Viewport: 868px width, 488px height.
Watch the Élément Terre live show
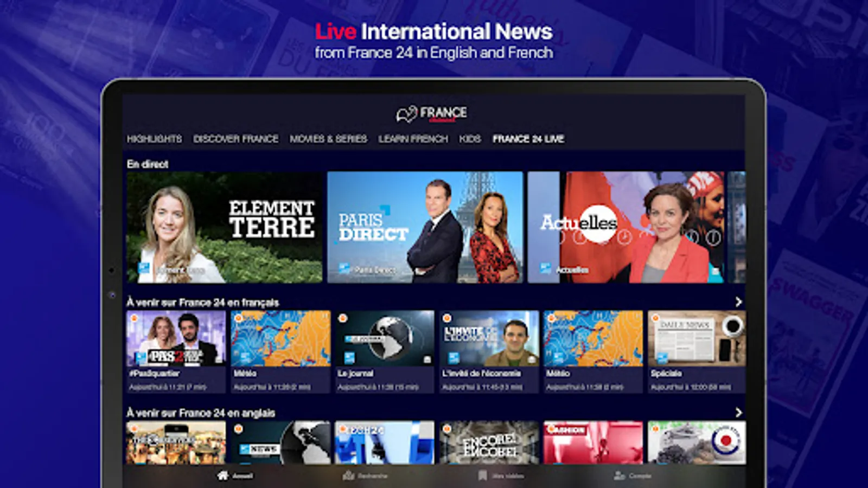click(225, 227)
